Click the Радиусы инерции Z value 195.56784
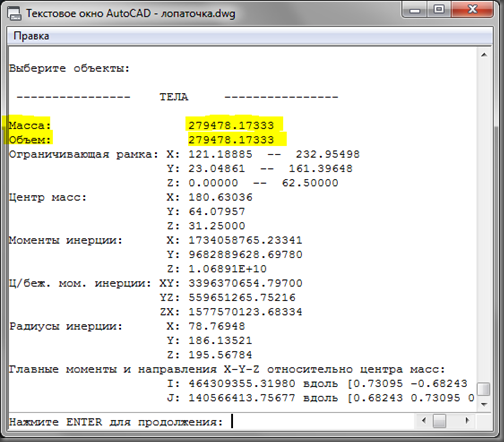Viewport: 504px width, 442px height. 220,355
